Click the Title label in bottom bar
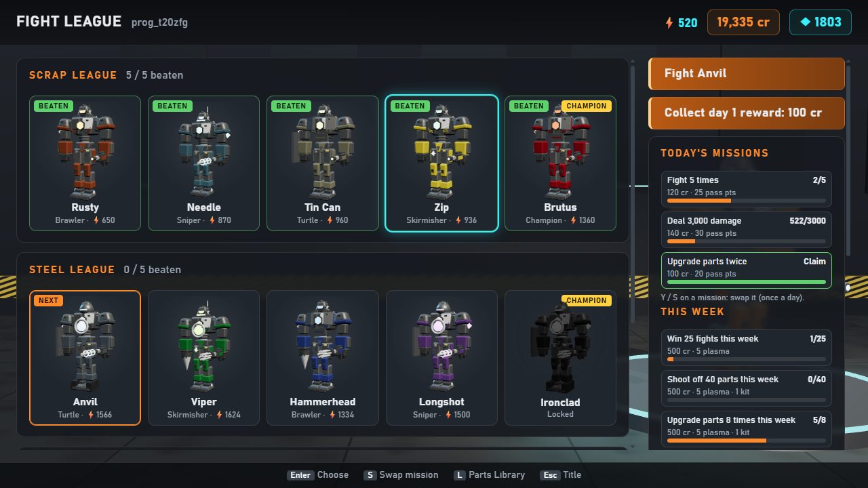 click(572, 474)
